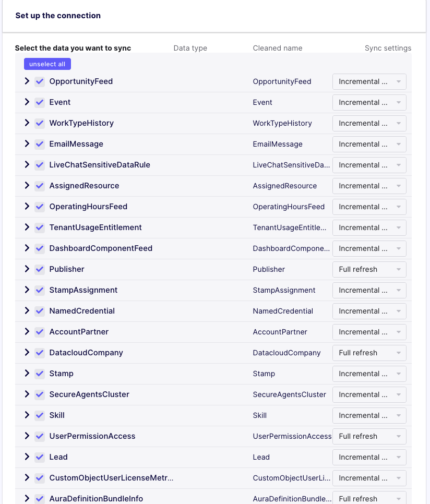Select the TenantUsageEntitlement table name
Viewport: 430px width, 504px height.
[x=95, y=227]
